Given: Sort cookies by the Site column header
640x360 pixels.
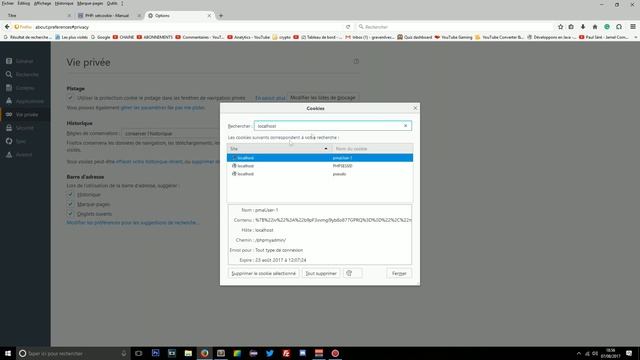Looking at the screenshot, I should pos(280,149).
